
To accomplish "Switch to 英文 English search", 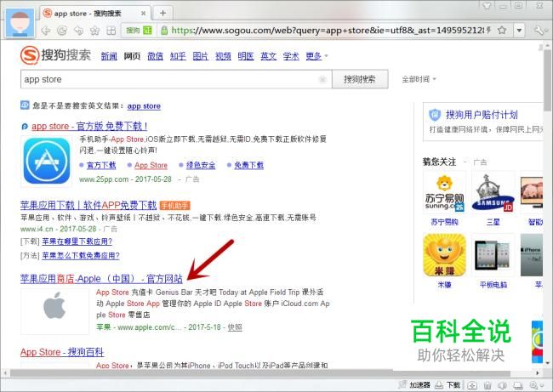I will click(x=268, y=56).
